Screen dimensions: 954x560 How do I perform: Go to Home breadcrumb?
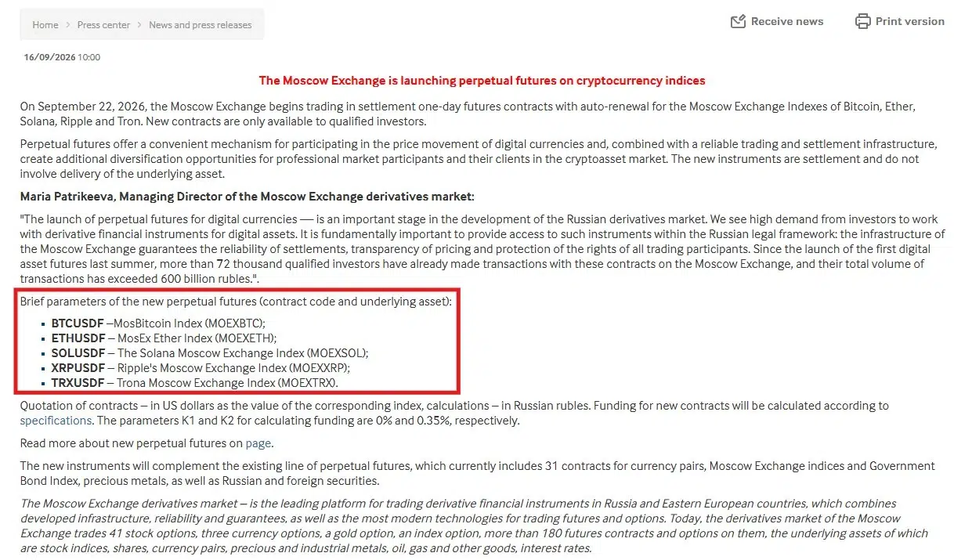click(45, 25)
